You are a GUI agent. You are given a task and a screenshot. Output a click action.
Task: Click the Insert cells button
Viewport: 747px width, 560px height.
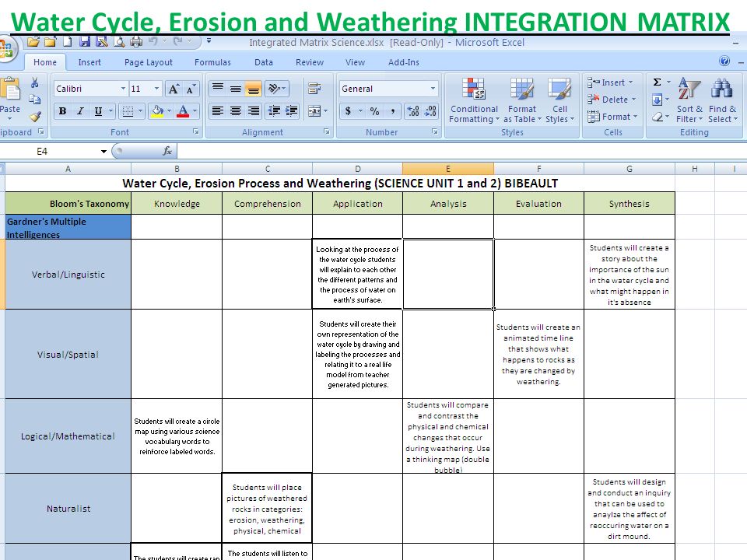click(x=610, y=82)
